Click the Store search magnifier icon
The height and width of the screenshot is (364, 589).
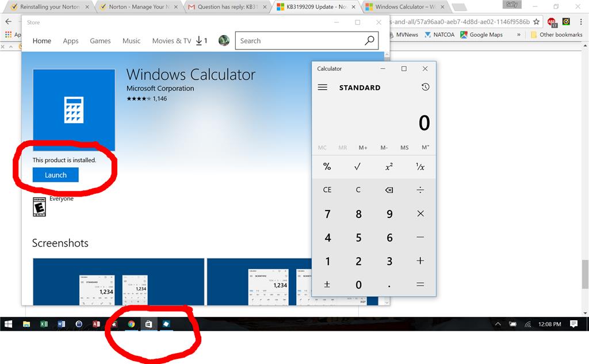(x=369, y=40)
